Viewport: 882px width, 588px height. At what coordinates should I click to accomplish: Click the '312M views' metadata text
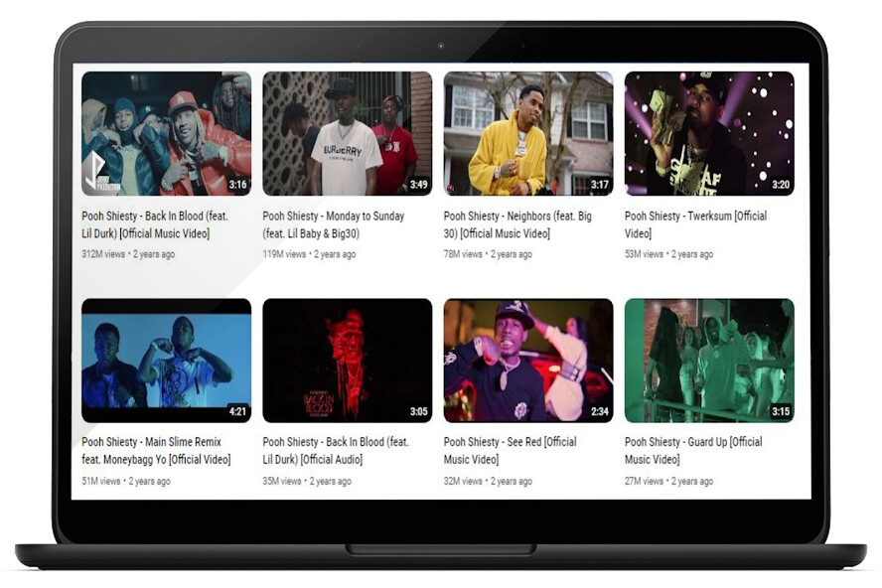coord(103,254)
